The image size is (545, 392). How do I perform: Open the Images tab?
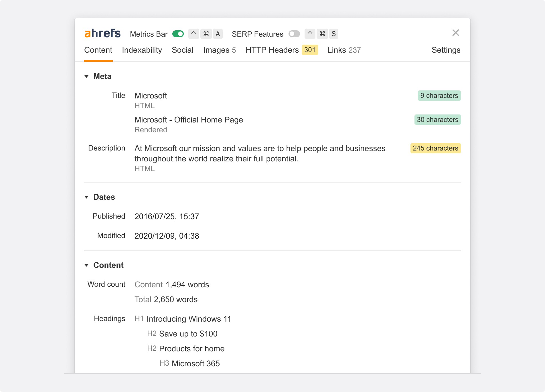(220, 50)
